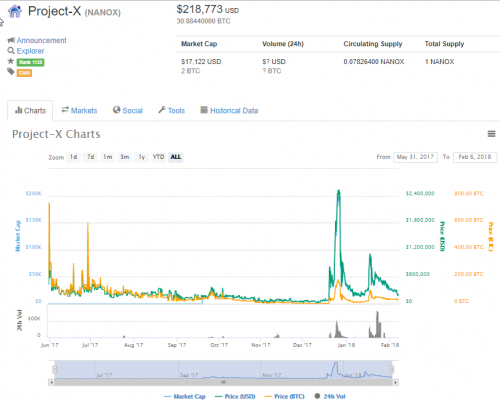Select the 7d zoom button
This screenshot has width=500, height=401.
tap(90, 157)
